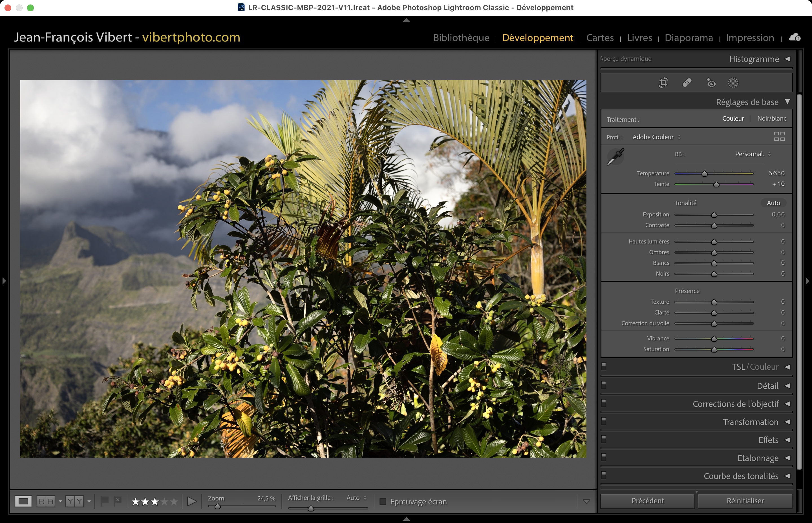Toggle the Détail panel on/off switch
This screenshot has width=812, height=523.
[x=604, y=385]
